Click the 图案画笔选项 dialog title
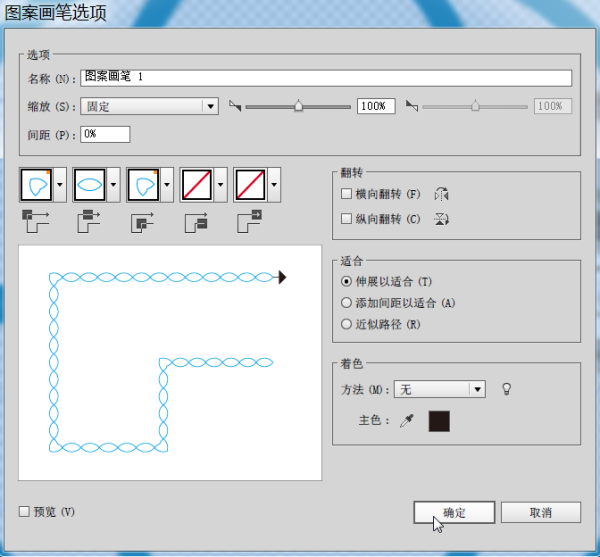 click(x=56, y=13)
